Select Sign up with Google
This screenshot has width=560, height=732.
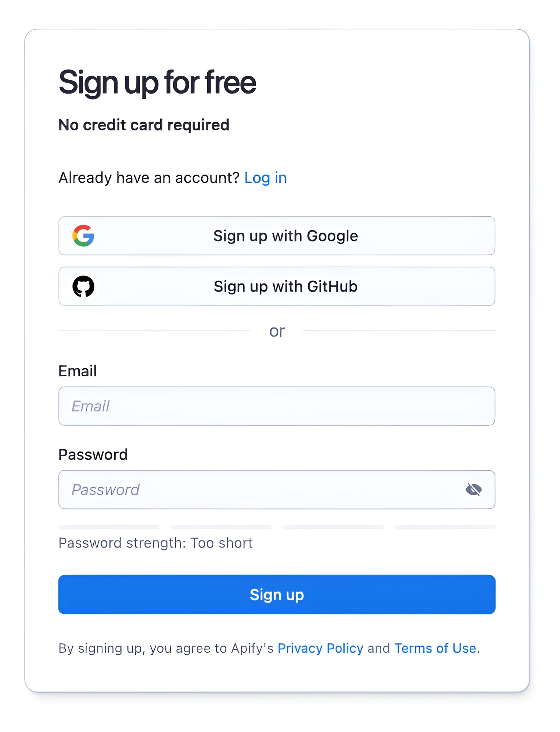pyautogui.click(x=276, y=236)
